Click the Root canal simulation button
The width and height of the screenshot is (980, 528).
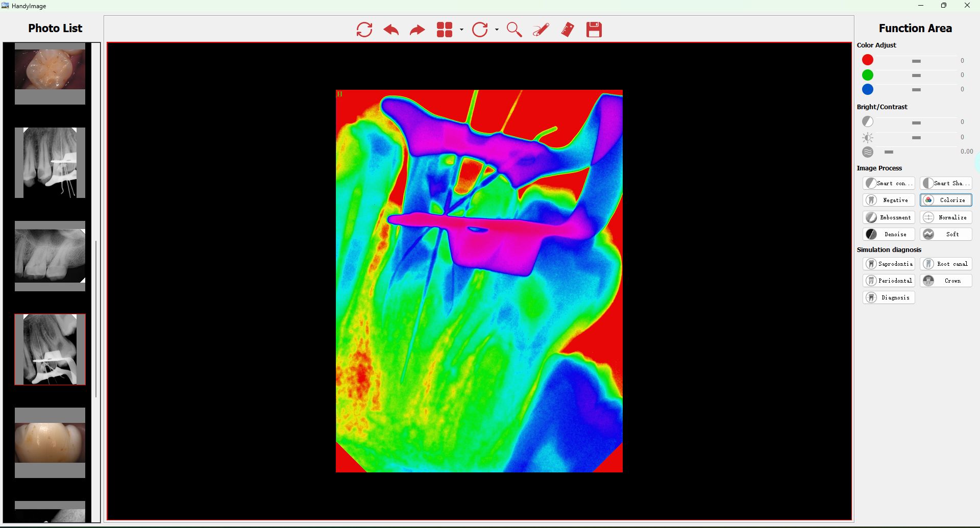pyautogui.click(x=946, y=264)
